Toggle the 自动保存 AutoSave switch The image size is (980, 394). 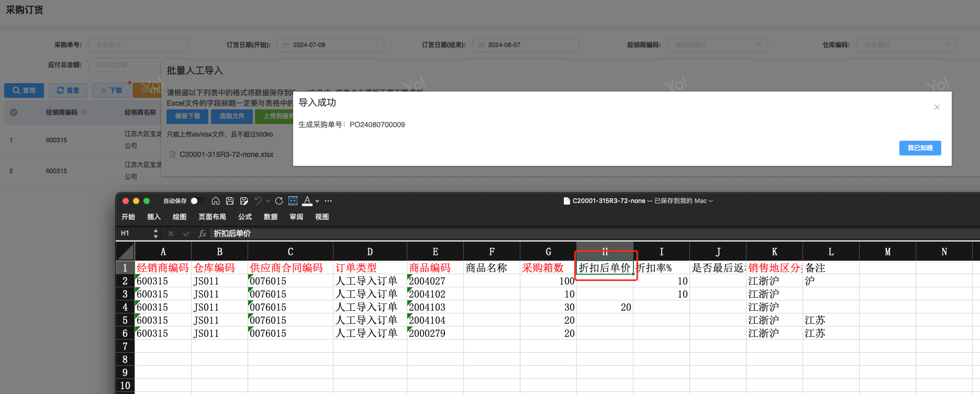(197, 201)
